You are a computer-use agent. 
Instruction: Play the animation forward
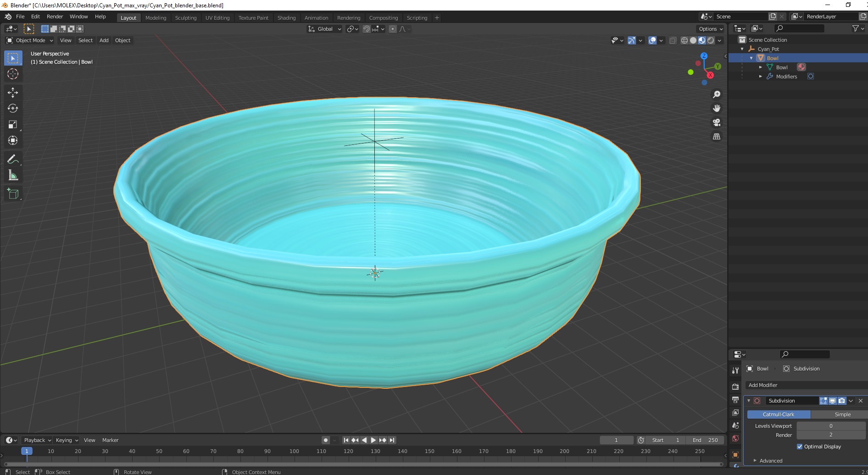(373, 440)
